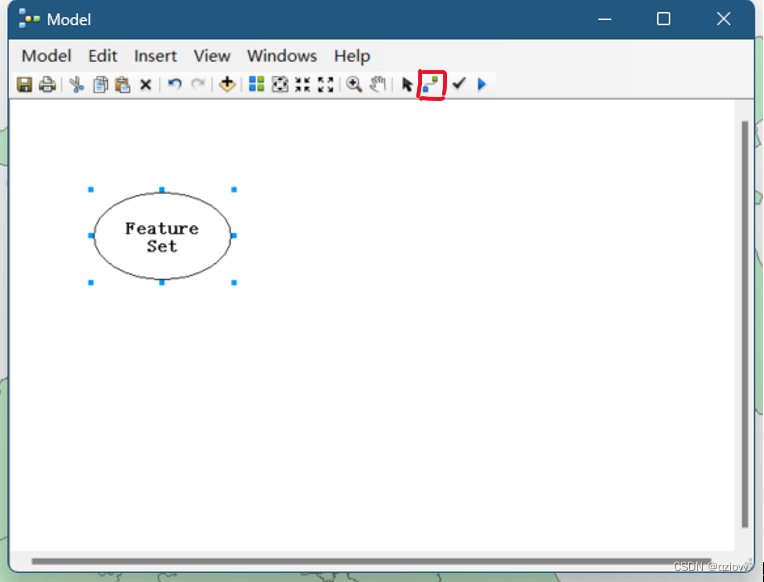Add data or tool to the model
764x582 pixels.
click(x=227, y=84)
